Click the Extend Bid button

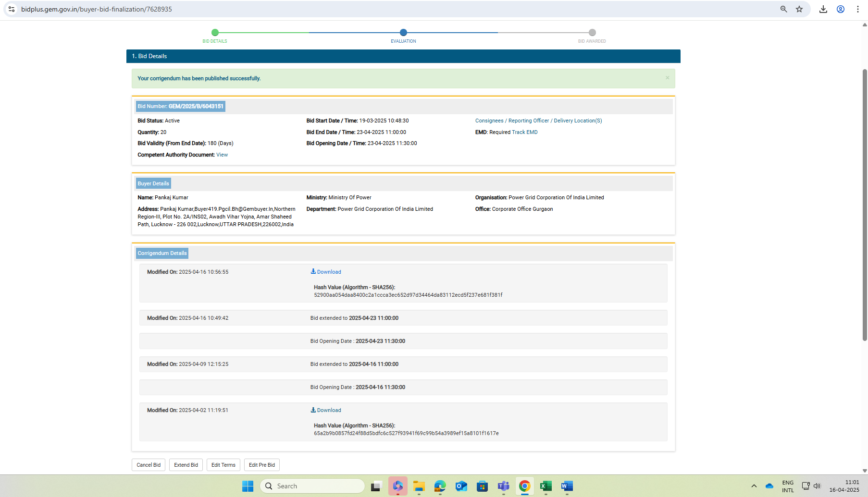tap(186, 465)
